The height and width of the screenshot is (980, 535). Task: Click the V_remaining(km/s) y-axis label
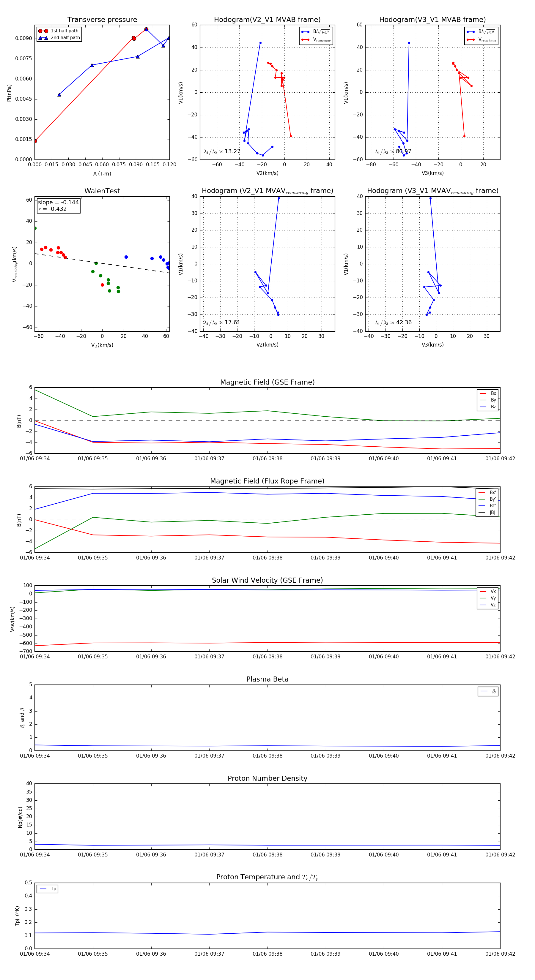(15, 264)
